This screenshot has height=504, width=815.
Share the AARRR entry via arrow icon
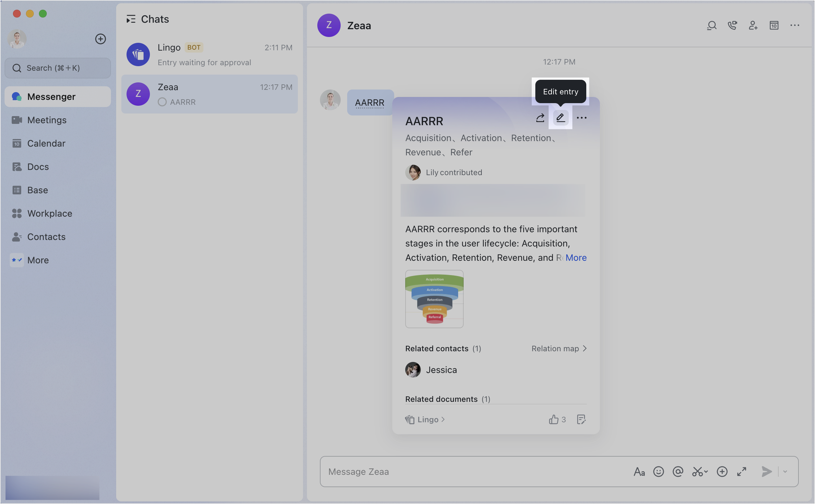point(540,118)
